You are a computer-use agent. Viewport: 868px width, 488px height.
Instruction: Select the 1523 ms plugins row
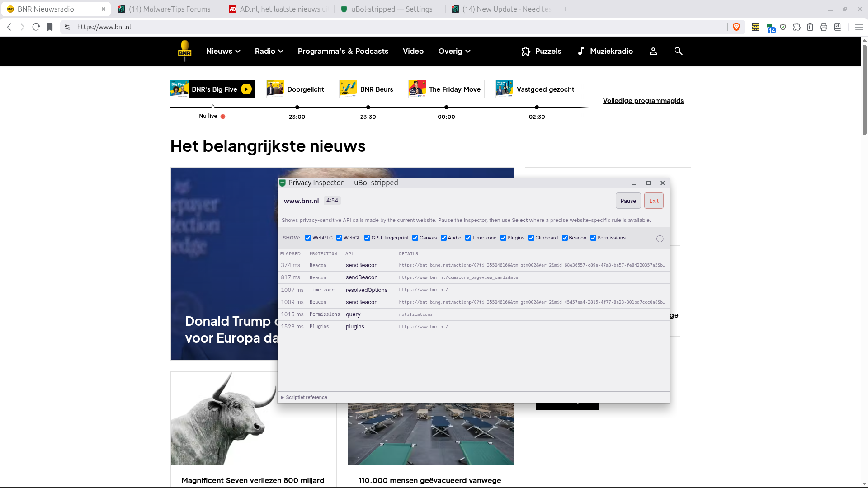click(x=473, y=327)
